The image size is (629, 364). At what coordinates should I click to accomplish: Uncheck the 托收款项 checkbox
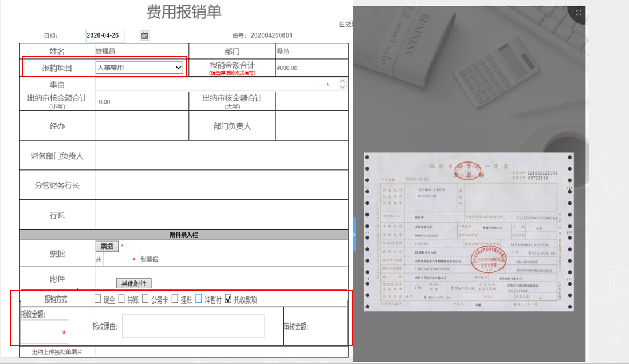(x=229, y=298)
